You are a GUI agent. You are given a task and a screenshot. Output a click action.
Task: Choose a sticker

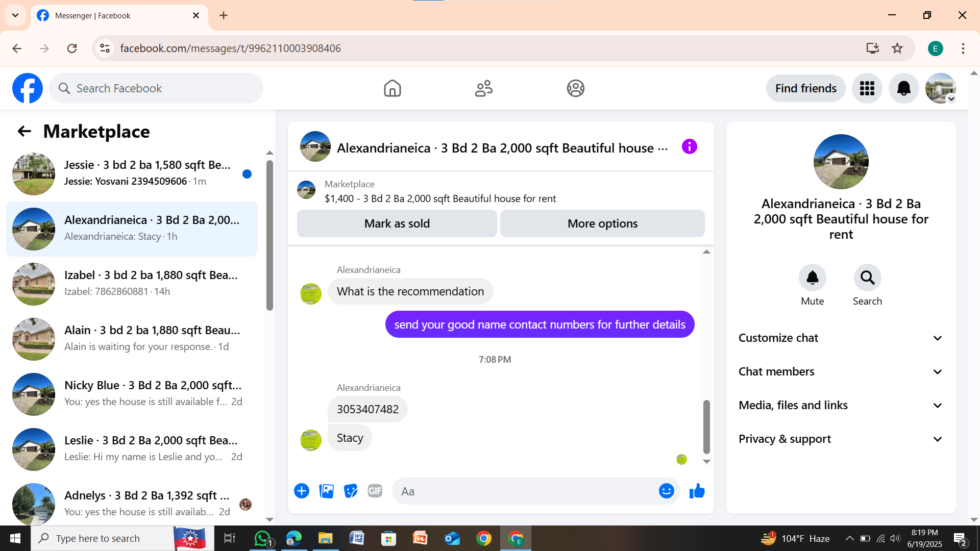pos(351,491)
